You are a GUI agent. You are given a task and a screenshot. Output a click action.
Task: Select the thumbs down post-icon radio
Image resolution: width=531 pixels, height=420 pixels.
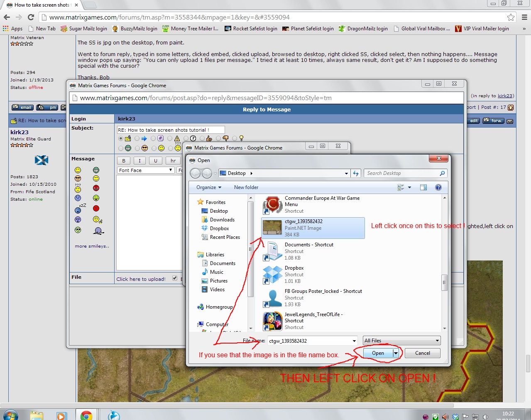218,138
